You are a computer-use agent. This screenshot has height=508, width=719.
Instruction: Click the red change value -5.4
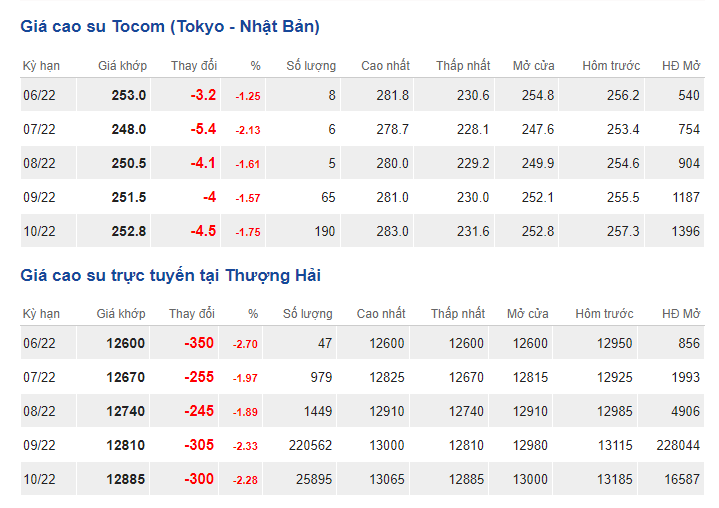[x=203, y=130]
